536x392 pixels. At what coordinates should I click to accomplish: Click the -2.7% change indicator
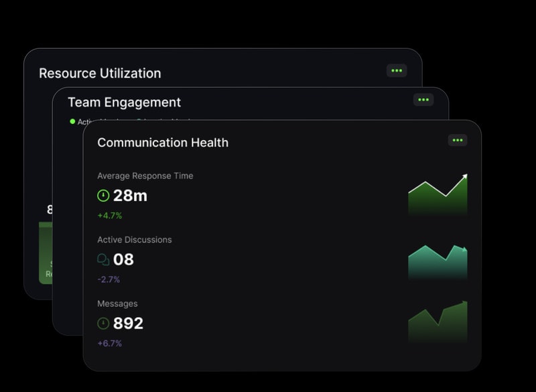tap(109, 279)
